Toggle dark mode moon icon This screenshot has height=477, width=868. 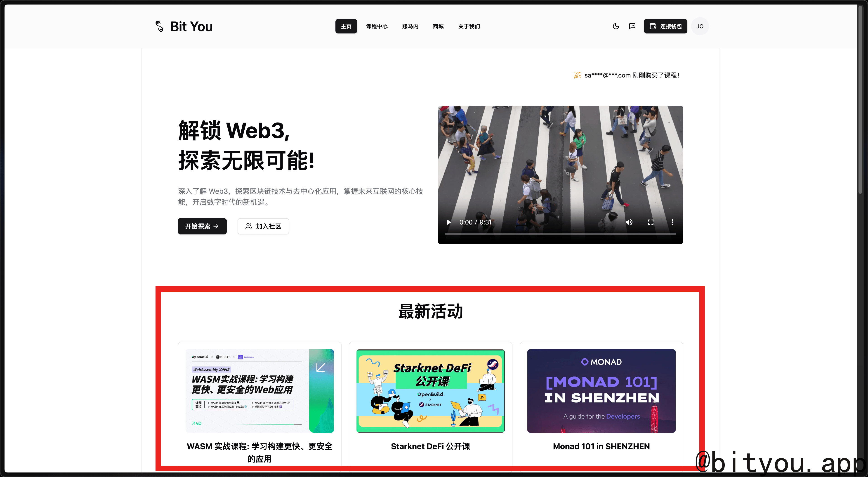pos(616,26)
